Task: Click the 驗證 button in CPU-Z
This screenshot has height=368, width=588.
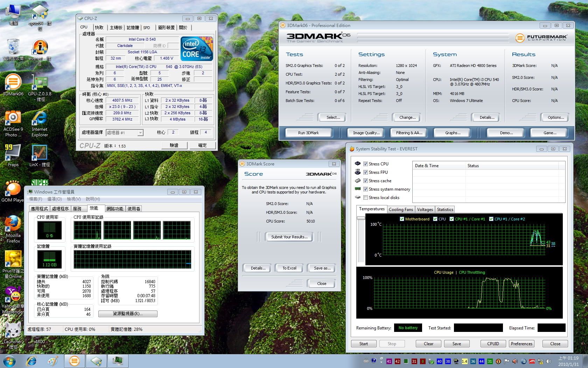Action: 174,145
